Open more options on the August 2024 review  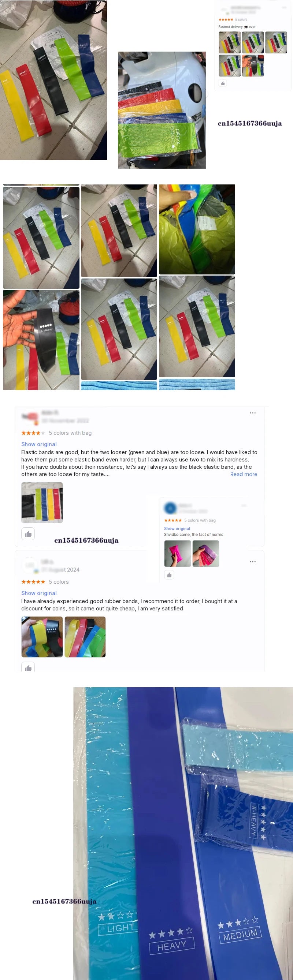pos(253,561)
